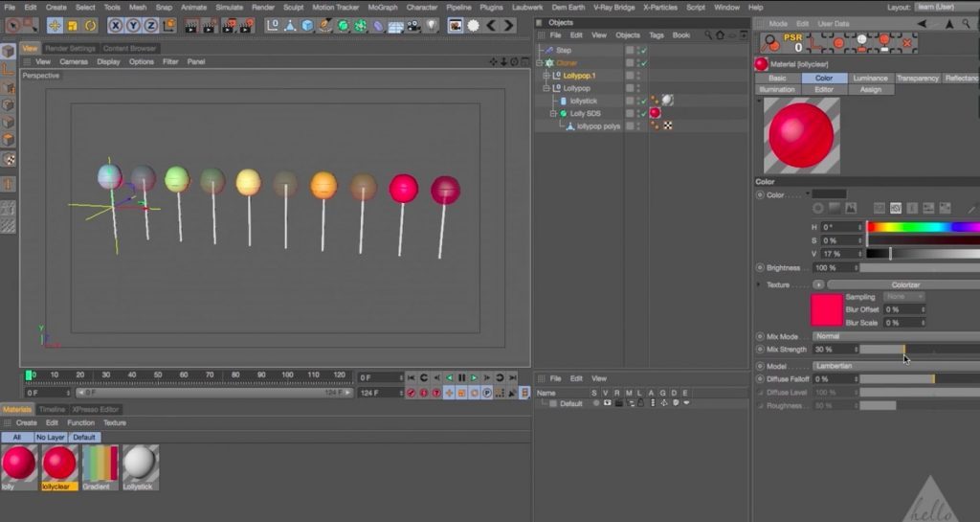This screenshot has width=980, height=522.
Task: Click the magnifier search icon in Objects panel
Action: click(x=708, y=35)
